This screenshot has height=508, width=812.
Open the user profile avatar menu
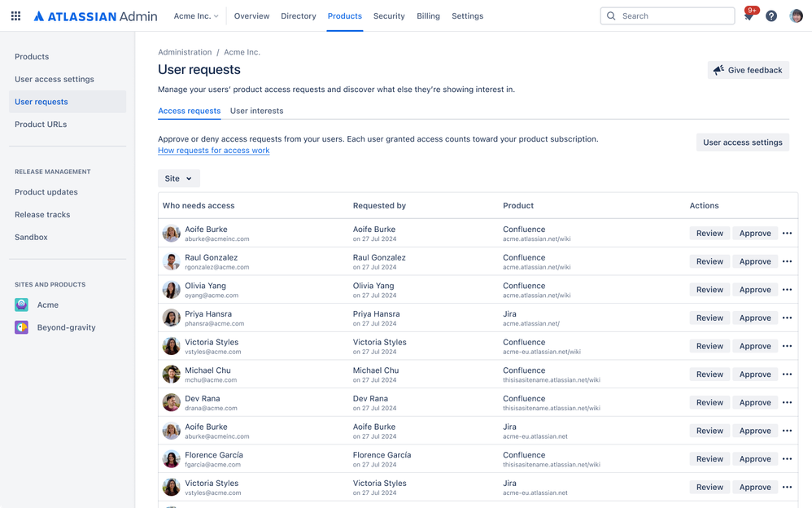pyautogui.click(x=796, y=16)
